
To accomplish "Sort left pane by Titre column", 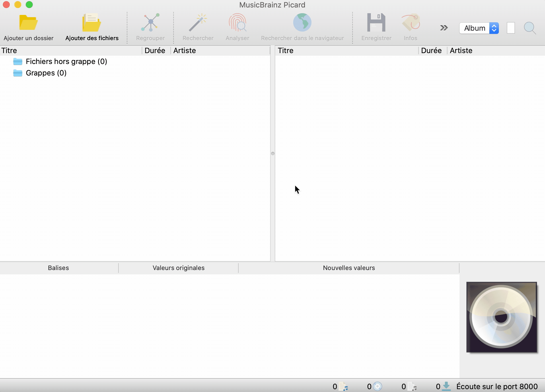I will (x=71, y=51).
